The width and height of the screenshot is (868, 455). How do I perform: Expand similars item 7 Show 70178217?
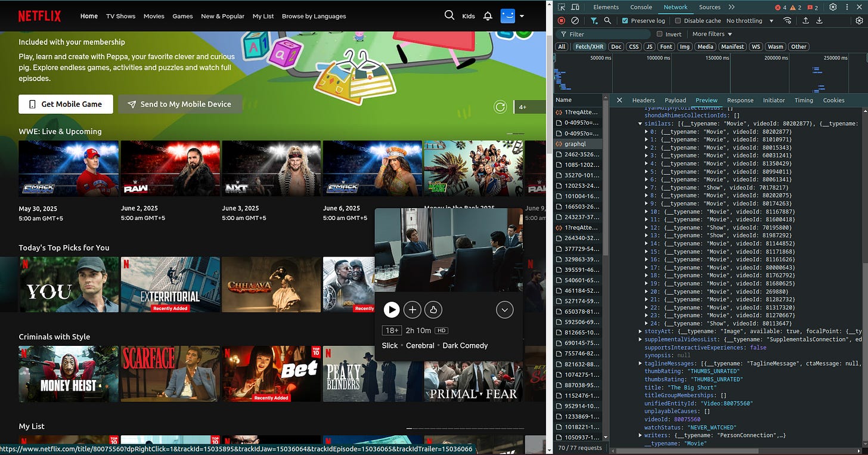coord(647,187)
